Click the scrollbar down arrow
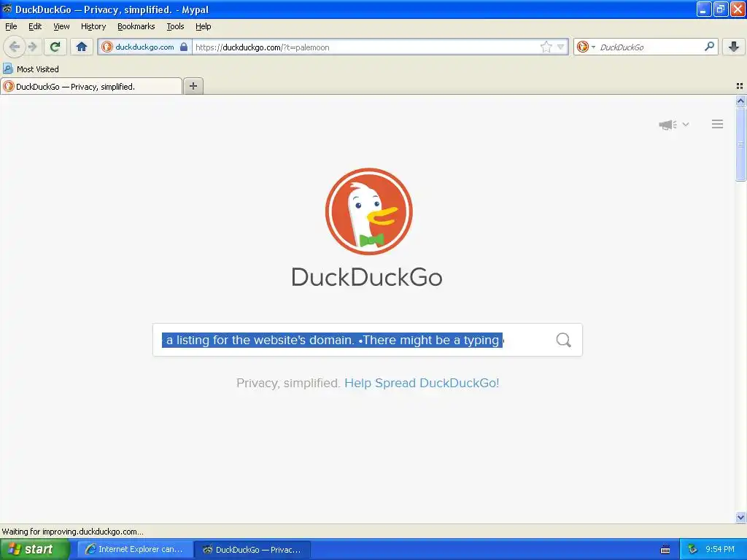747x560 pixels. [740, 517]
